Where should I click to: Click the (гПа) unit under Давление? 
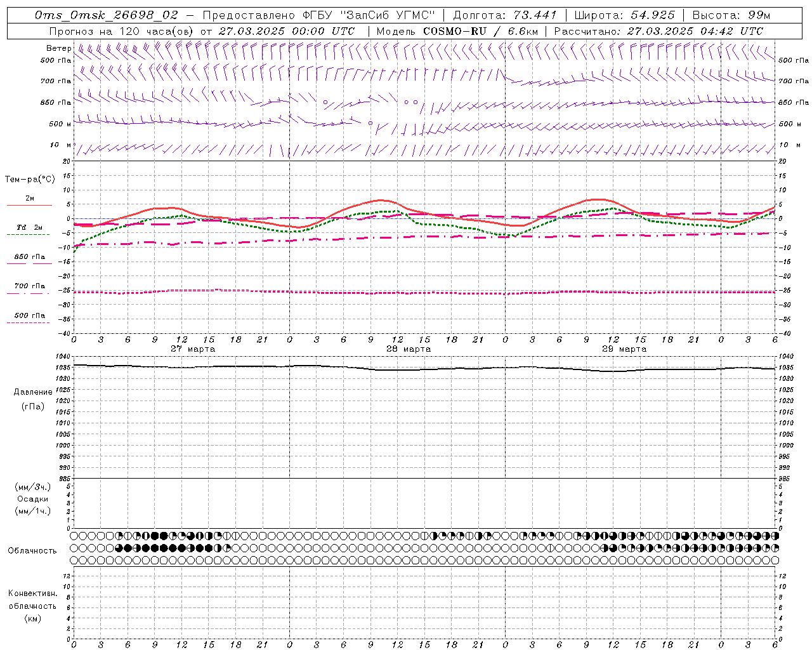33,406
